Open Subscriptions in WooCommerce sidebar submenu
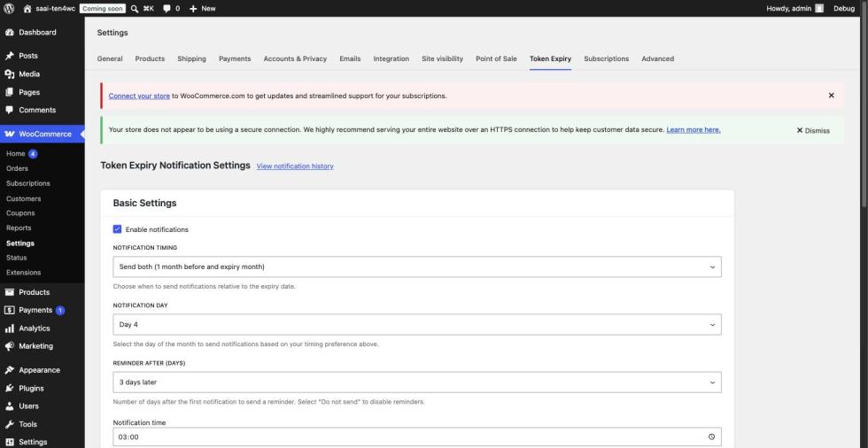The width and height of the screenshot is (868, 448). pos(28,183)
